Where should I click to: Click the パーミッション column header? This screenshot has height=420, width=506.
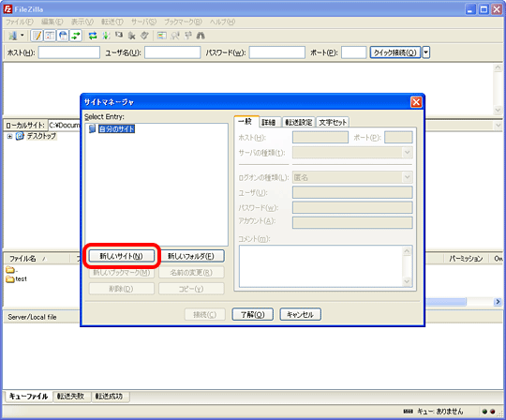[x=466, y=259]
